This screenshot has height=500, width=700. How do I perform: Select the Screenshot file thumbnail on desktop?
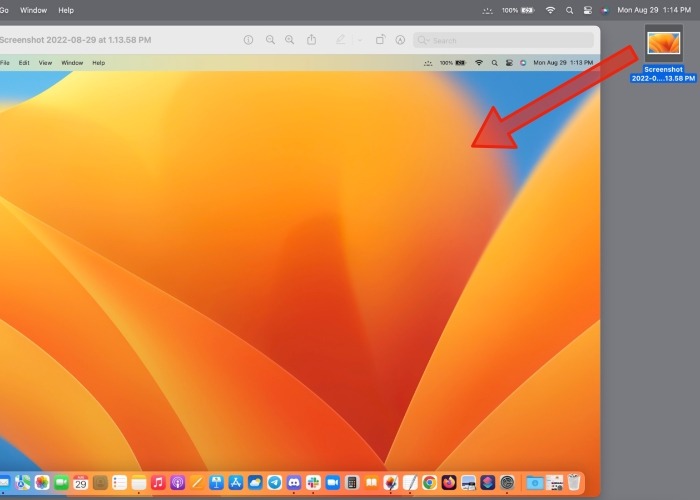(x=664, y=43)
